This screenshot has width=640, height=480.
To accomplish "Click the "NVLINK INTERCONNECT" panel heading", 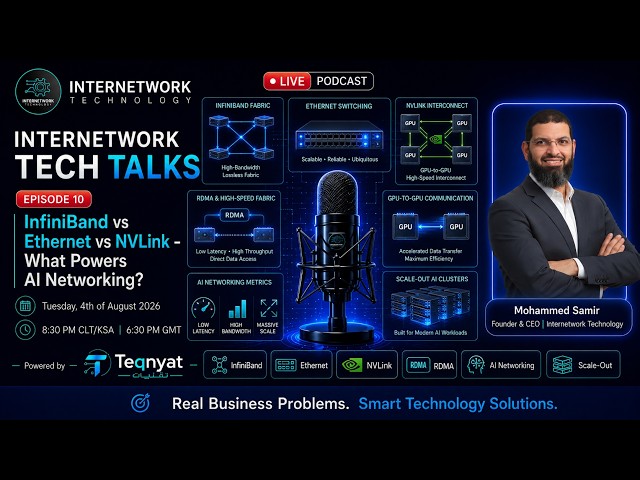I will tap(437, 105).
